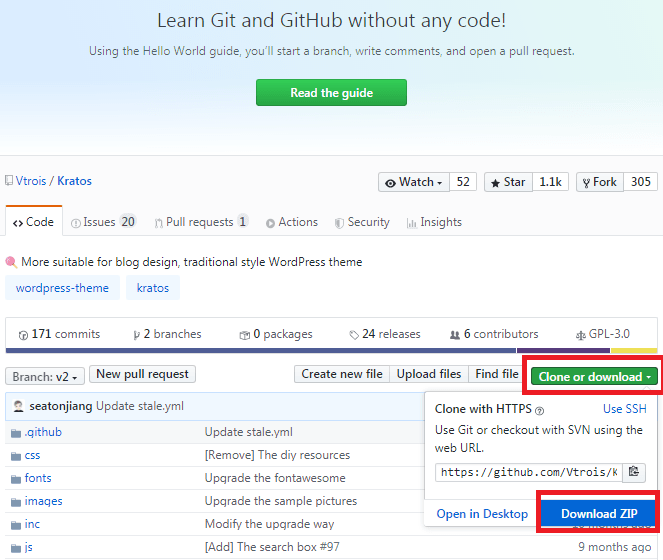Open the Kratos repository link
663x560 pixels.
74,181
